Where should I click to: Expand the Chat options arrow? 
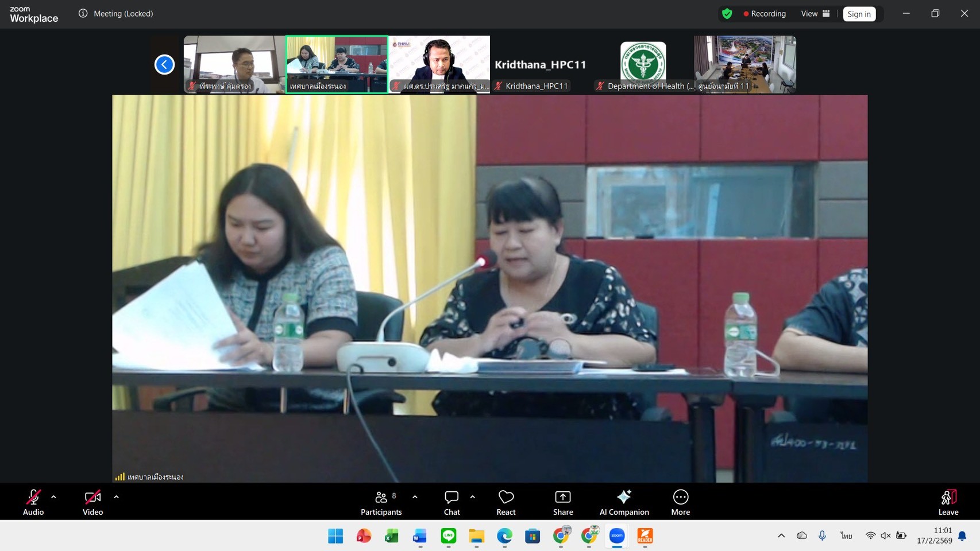473,497
